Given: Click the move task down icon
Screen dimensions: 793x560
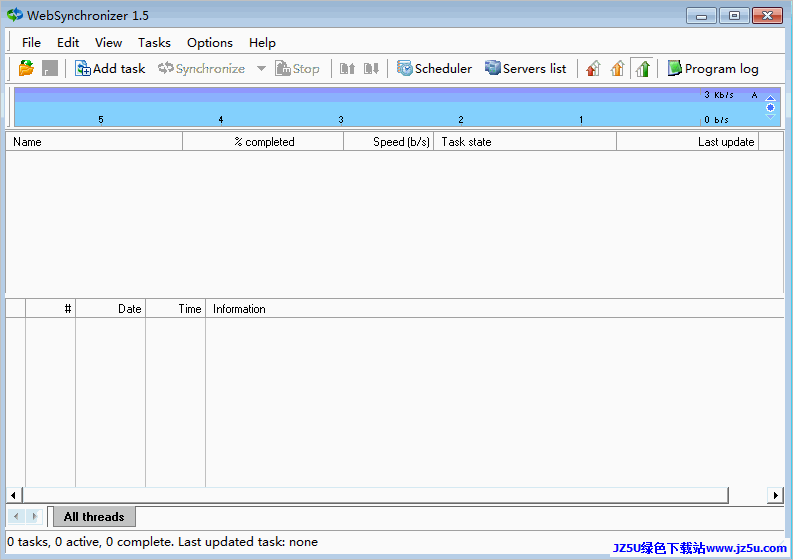Looking at the screenshot, I should click(x=371, y=68).
